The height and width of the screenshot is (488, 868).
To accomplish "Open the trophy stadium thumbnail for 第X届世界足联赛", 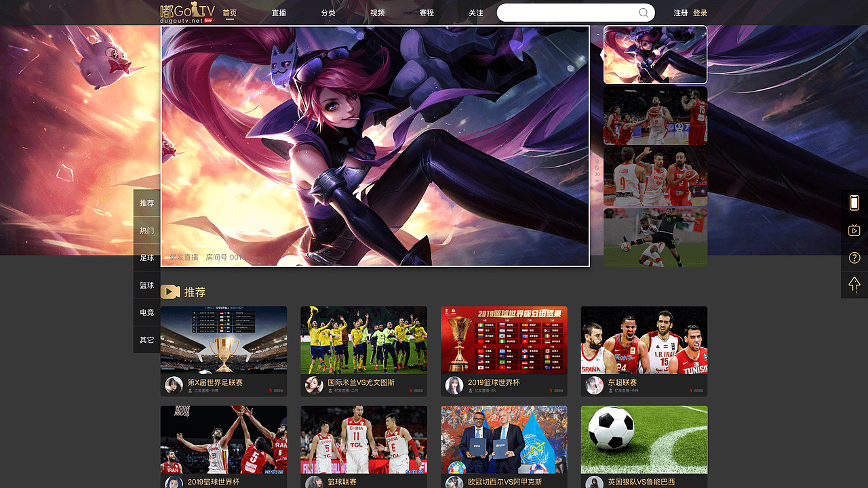I will click(224, 340).
